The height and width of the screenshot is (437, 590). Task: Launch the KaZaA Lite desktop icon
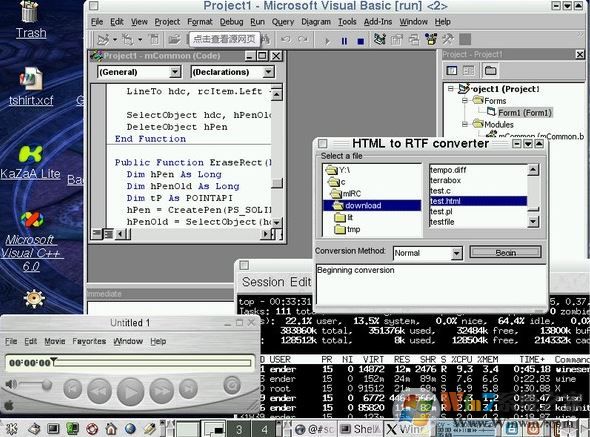point(30,162)
